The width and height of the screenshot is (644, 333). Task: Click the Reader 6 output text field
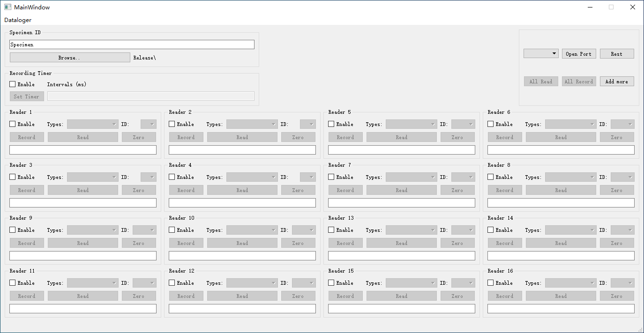click(561, 150)
